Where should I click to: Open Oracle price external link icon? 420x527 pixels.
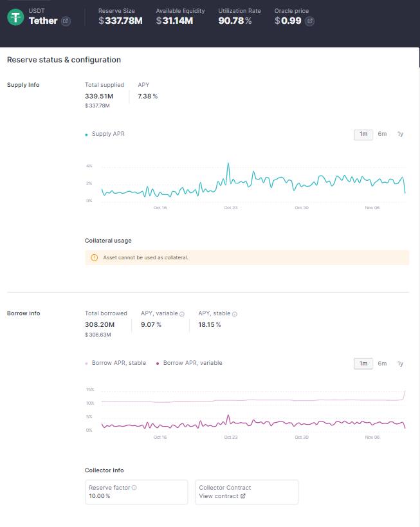[x=309, y=21]
